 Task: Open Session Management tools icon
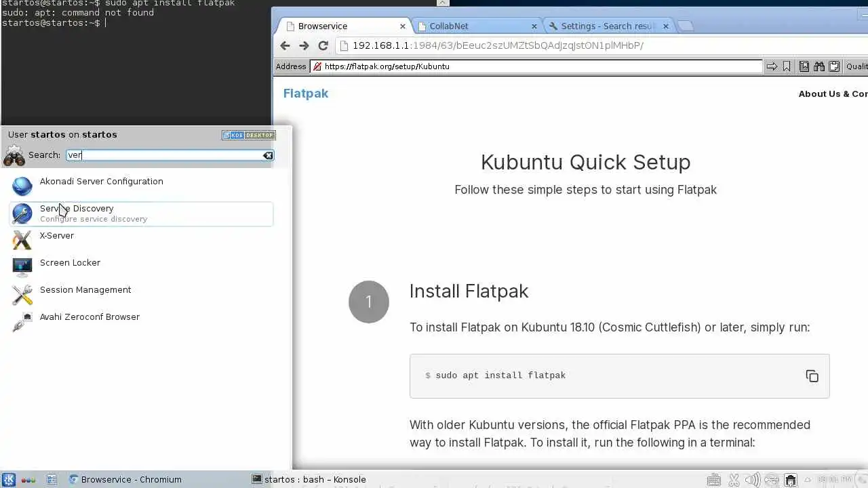[x=22, y=295]
